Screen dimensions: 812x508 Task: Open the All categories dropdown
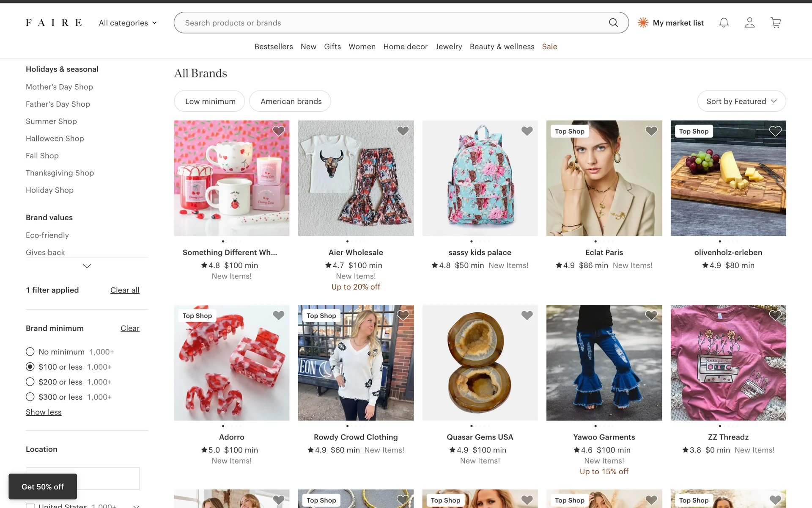tap(128, 23)
